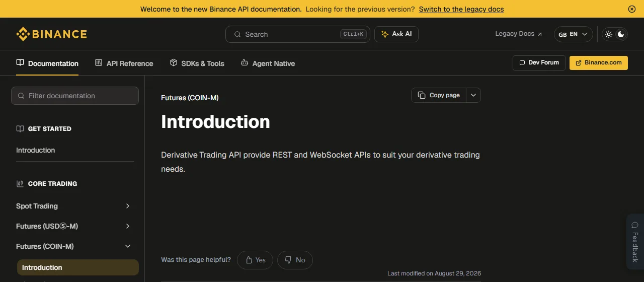Click the search magnifier icon

pos(237,34)
